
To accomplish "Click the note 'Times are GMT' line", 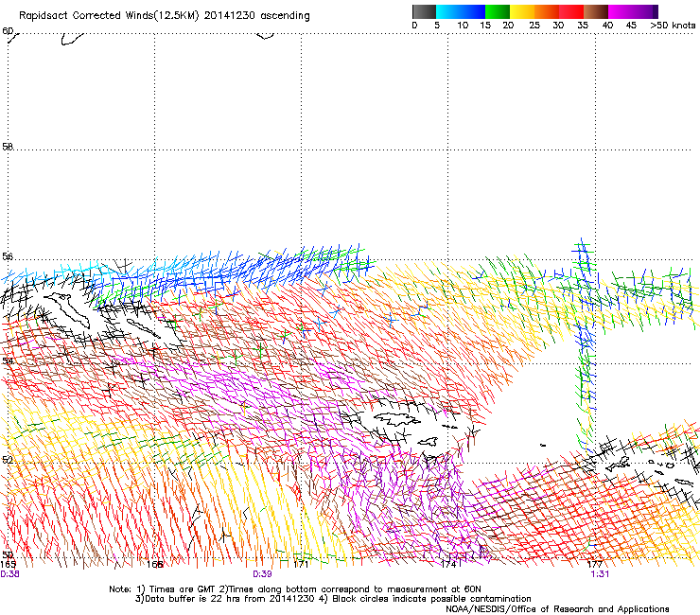I will (x=295, y=589).
